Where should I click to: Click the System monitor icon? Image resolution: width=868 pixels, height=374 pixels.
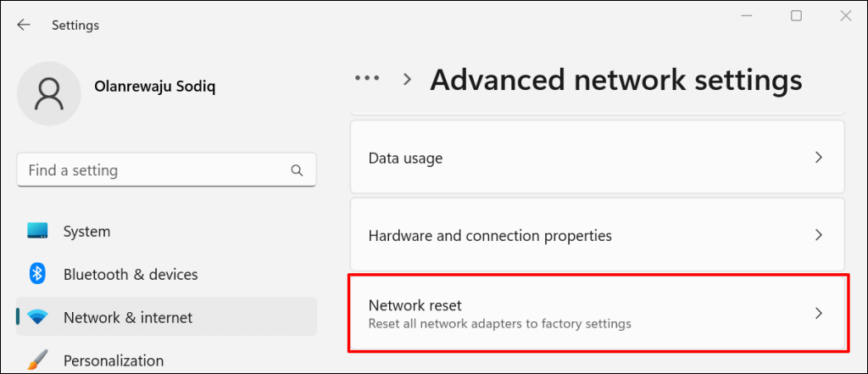point(37,231)
